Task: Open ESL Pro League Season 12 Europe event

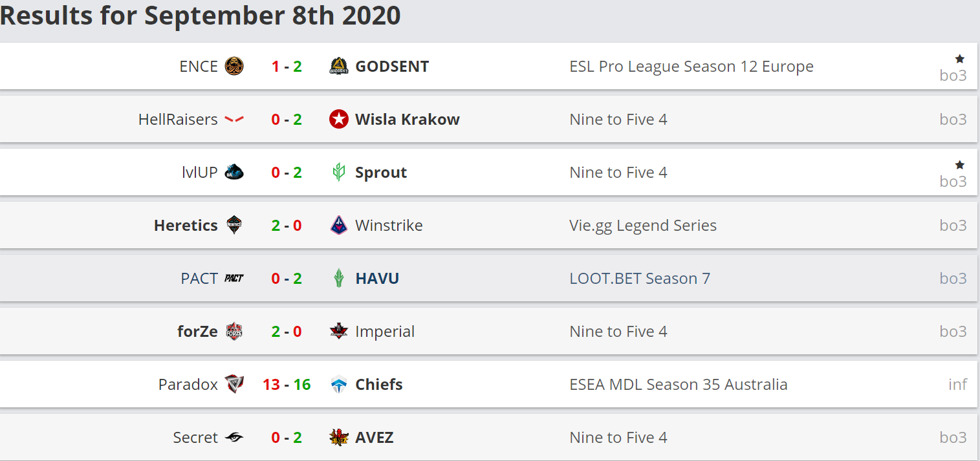Action: coord(691,67)
